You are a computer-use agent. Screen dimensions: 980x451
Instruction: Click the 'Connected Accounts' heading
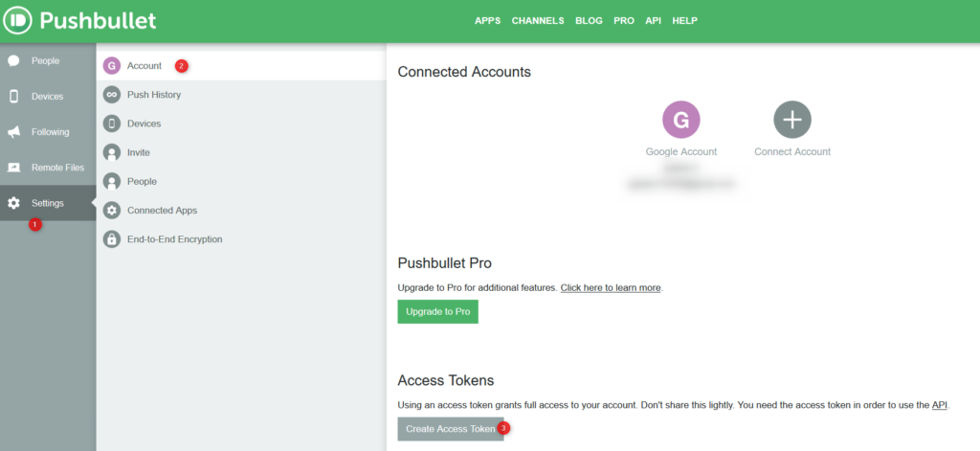[464, 72]
